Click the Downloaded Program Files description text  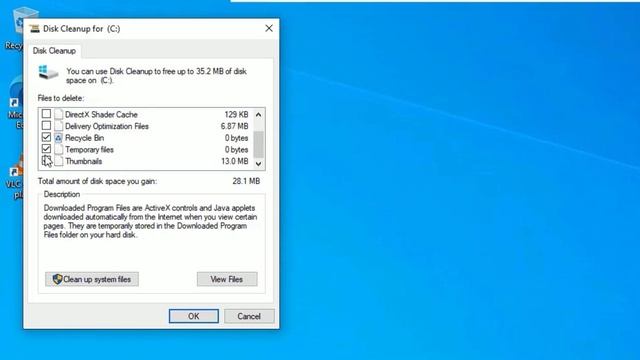tap(150, 221)
